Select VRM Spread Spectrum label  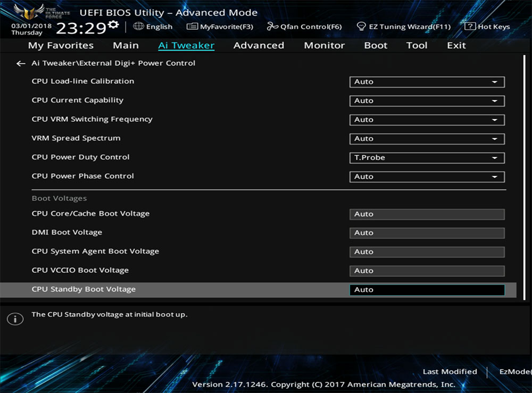coord(76,138)
